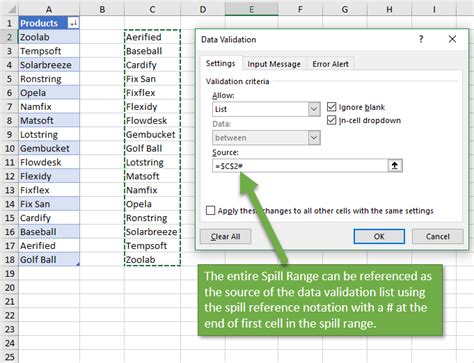The image size is (474, 363).
Task: Select the Settings tab
Action: [220, 63]
